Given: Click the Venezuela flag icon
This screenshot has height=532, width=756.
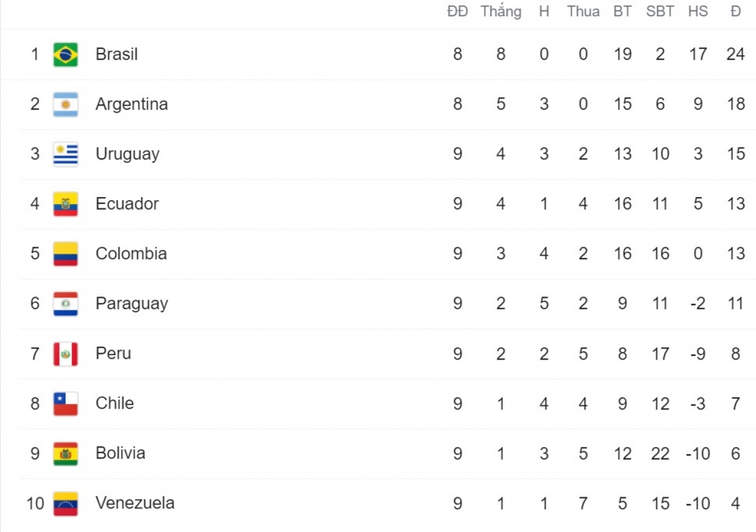Looking at the screenshot, I should [x=66, y=503].
